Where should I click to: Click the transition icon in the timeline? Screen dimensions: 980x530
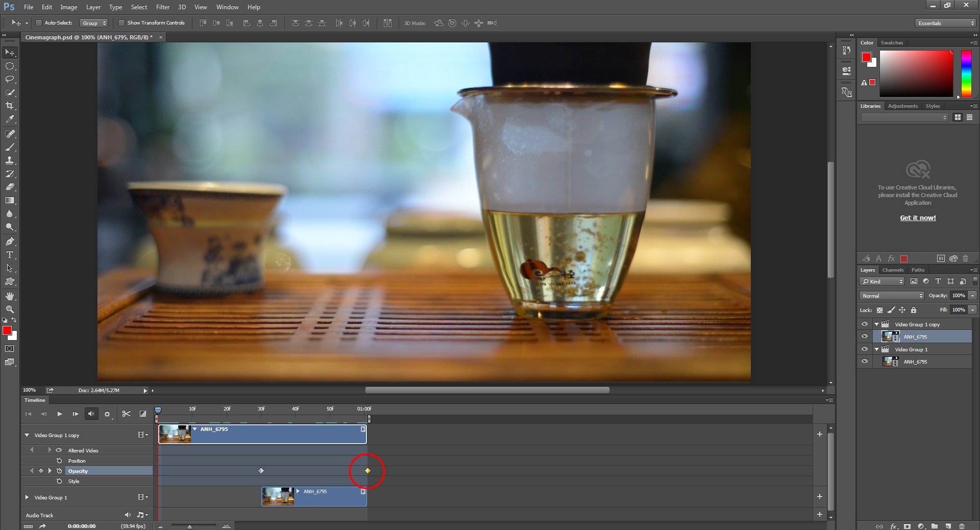pyautogui.click(x=143, y=414)
